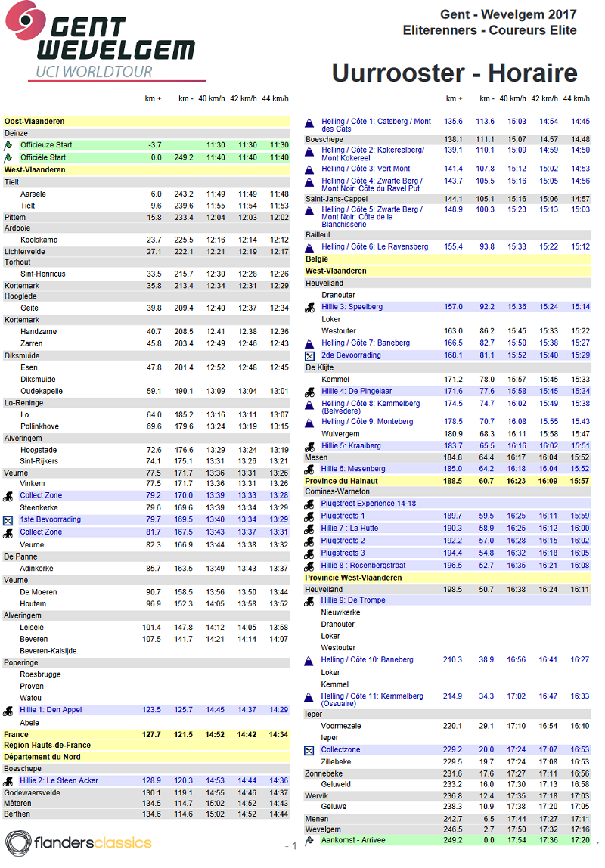Select the Officieuze Start row label
This screenshot has width=605, height=868.
tap(46, 145)
